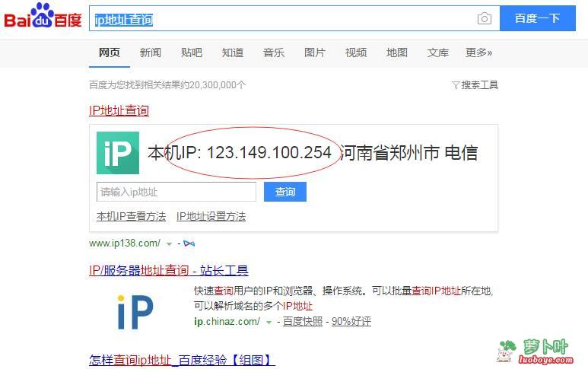Click the blue iP chinaz thumbnail
588x369 pixels.
coord(135,312)
